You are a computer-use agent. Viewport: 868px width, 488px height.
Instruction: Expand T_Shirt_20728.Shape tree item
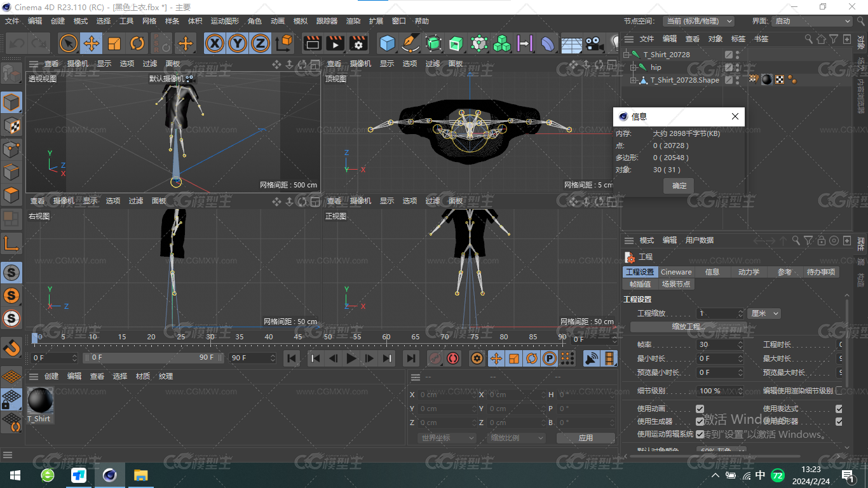[x=633, y=80]
